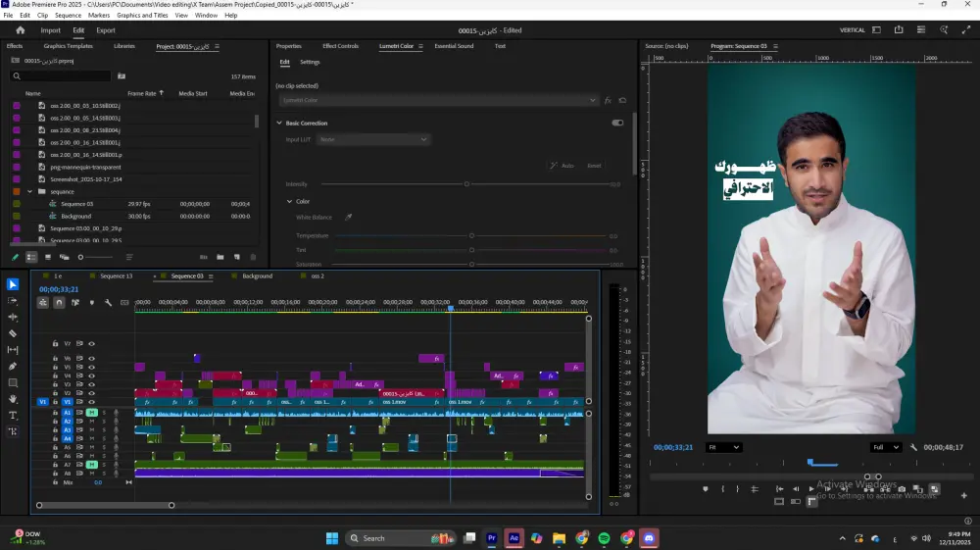Collapse the Basic Correction section
Image resolution: width=980 pixels, height=550 pixels.
(x=279, y=124)
